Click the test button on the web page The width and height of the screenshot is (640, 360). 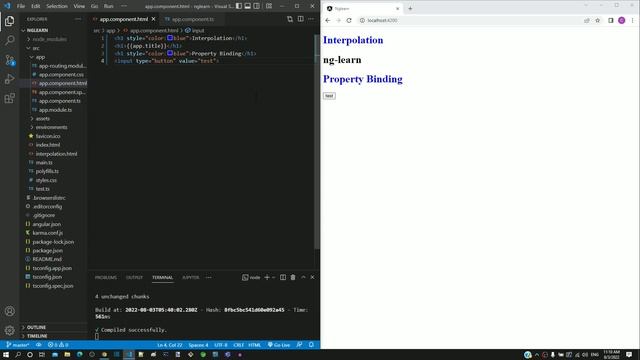tap(329, 96)
